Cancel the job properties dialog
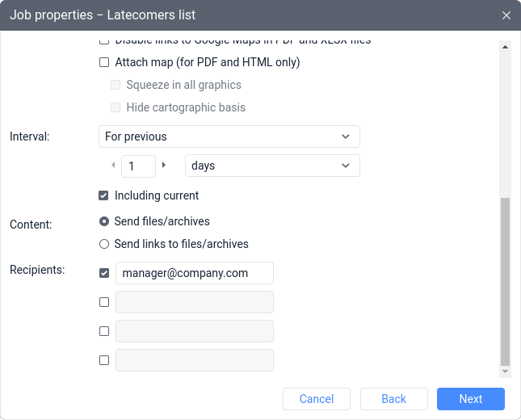The width and height of the screenshot is (521, 420). tap(317, 399)
